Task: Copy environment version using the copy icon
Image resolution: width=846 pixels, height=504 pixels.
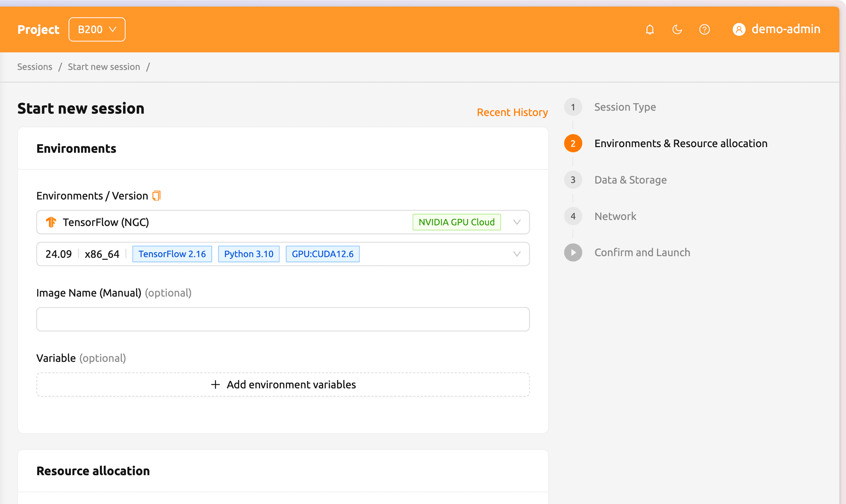Action: pyautogui.click(x=156, y=196)
